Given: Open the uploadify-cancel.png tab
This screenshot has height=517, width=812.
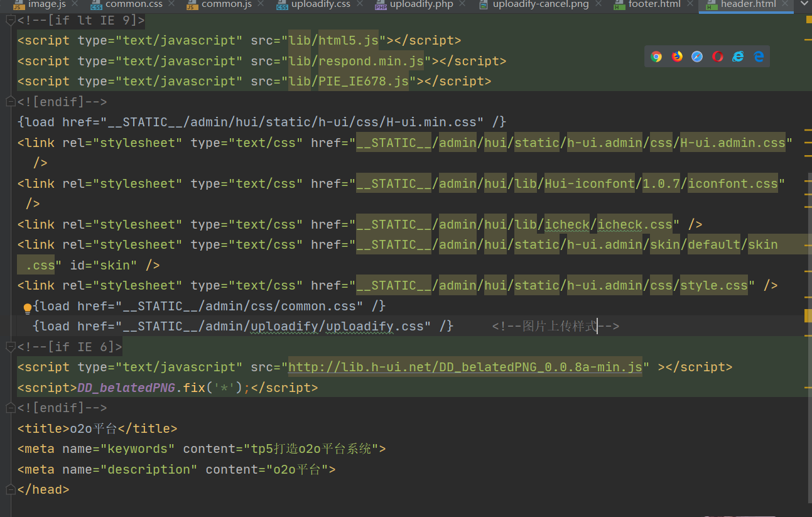Looking at the screenshot, I should tap(541, 4).
